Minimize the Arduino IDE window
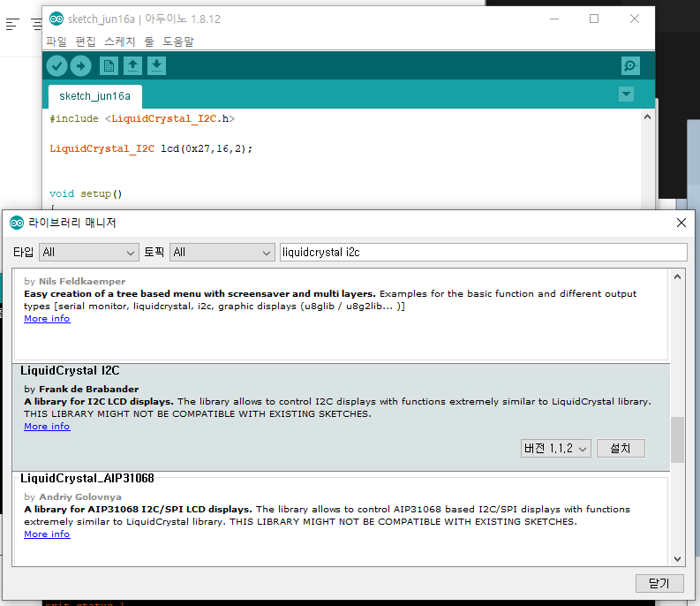The height and width of the screenshot is (606, 700). tap(554, 19)
